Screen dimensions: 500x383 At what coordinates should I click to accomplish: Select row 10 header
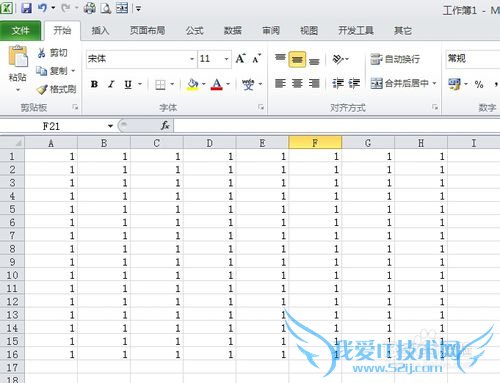click(x=12, y=275)
